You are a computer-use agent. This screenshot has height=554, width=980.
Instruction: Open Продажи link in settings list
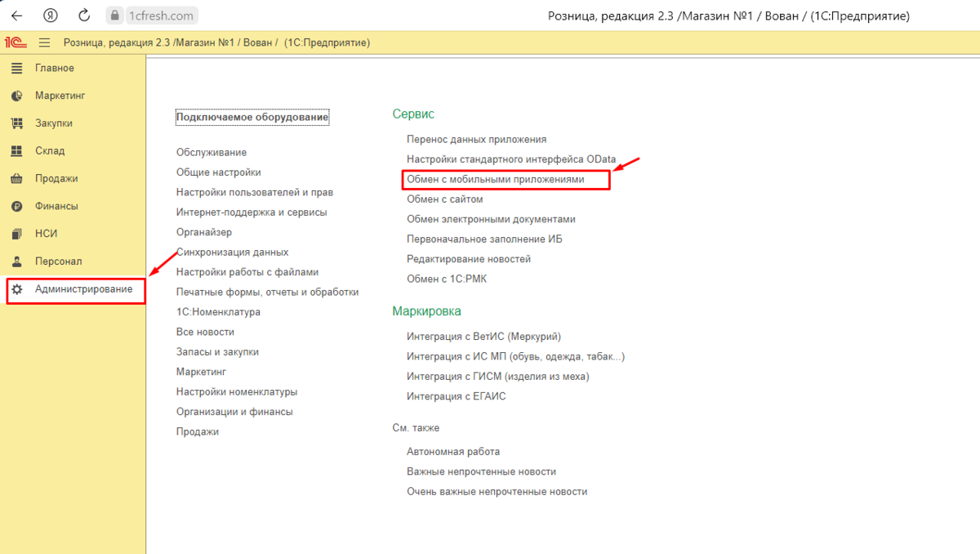[198, 431]
